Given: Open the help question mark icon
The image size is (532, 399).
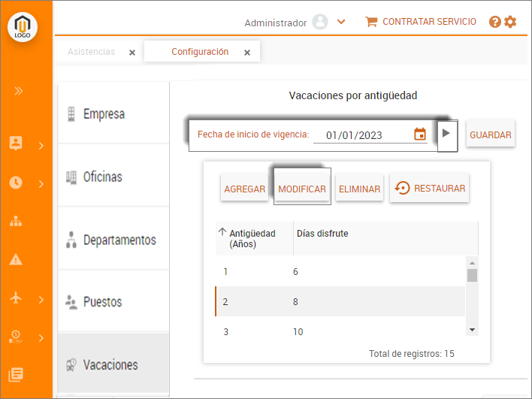Looking at the screenshot, I should click(x=494, y=22).
